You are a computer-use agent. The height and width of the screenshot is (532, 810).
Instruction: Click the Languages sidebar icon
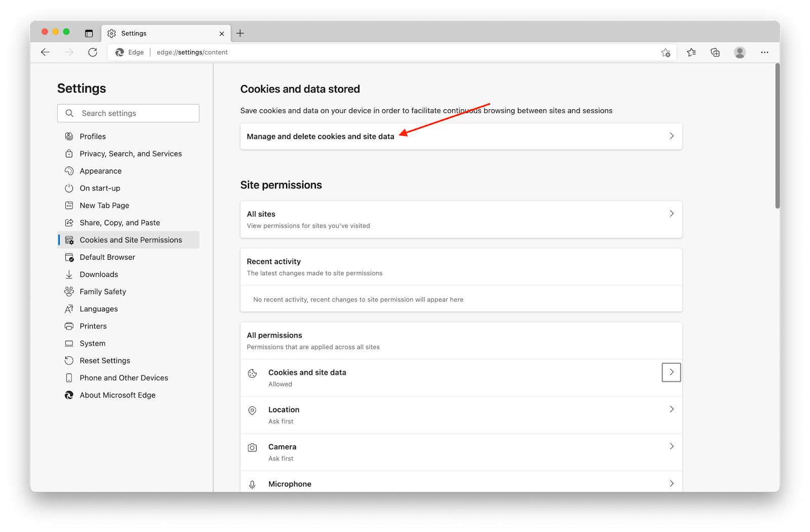69,309
